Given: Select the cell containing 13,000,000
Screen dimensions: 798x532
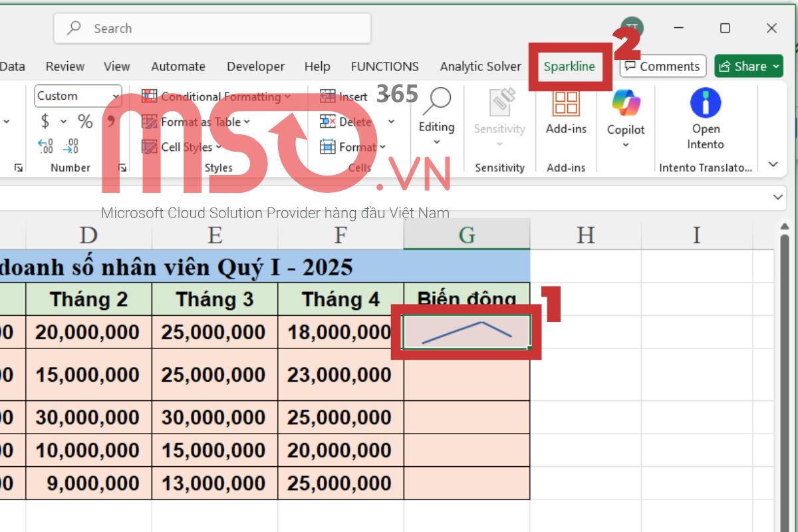Looking at the screenshot, I should (215, 483).
